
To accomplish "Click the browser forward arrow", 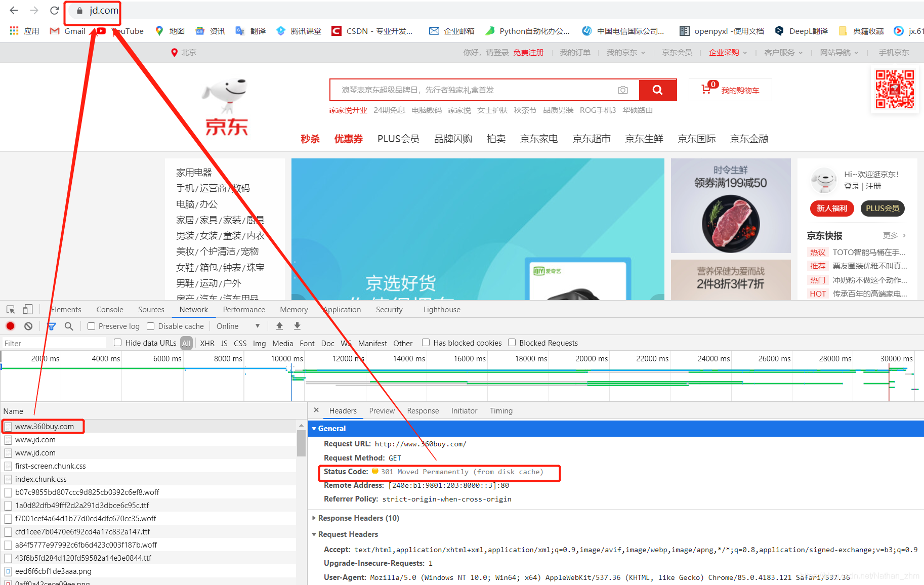I will click(34, 10).
